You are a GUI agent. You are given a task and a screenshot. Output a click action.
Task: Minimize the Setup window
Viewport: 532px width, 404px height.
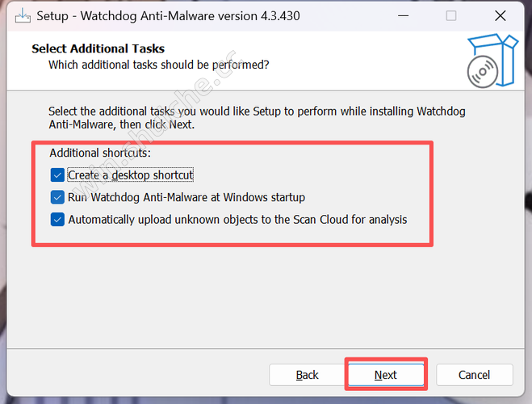point(403,15)
